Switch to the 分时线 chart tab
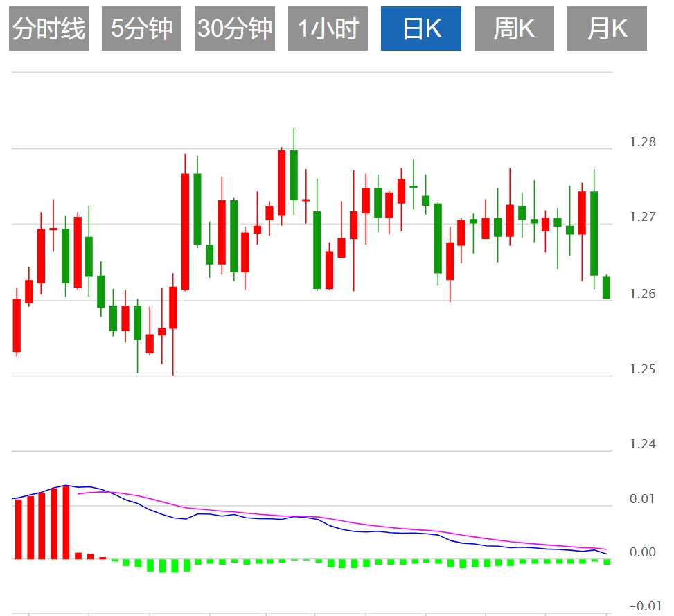 coord(48,28)
